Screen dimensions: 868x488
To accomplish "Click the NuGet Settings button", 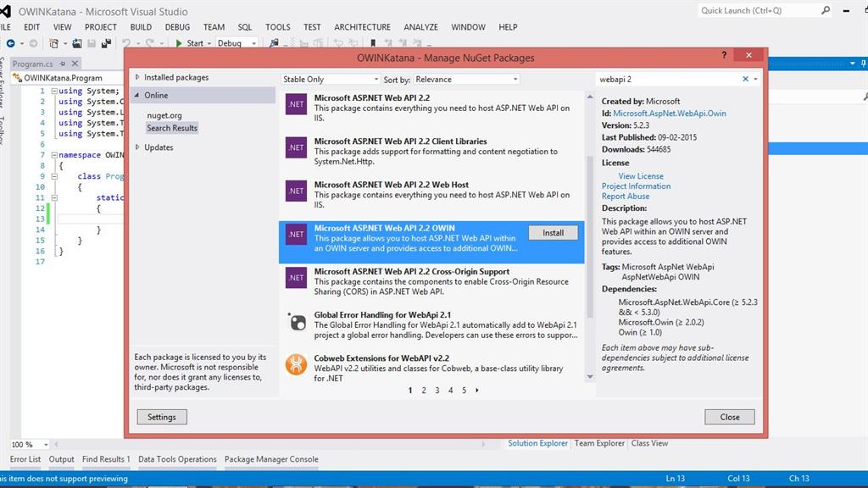I will [x=162, y=417].
